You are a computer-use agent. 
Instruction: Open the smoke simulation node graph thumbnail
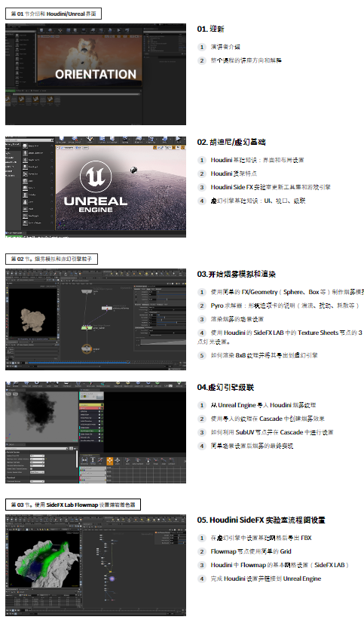pyautogui.click(x=96, y=319)
